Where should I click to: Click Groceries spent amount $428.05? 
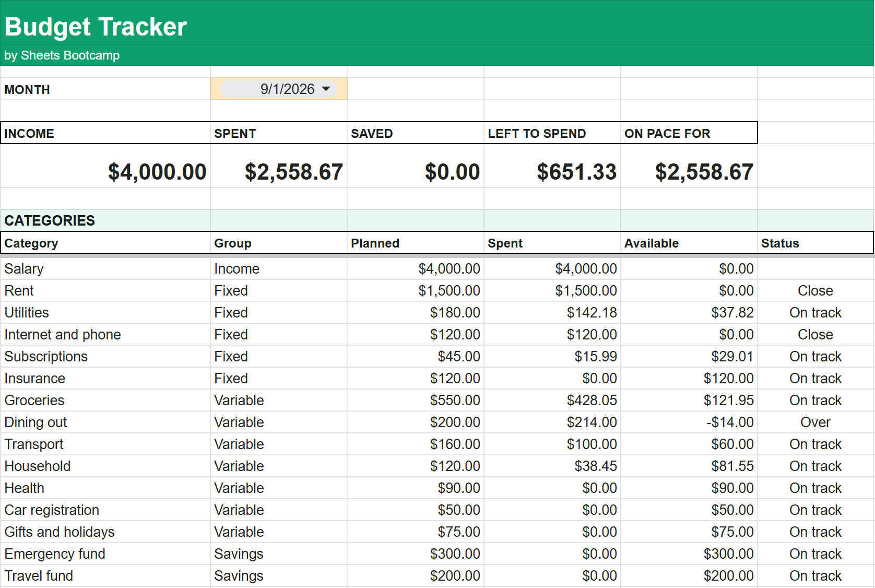click(552, 400)
